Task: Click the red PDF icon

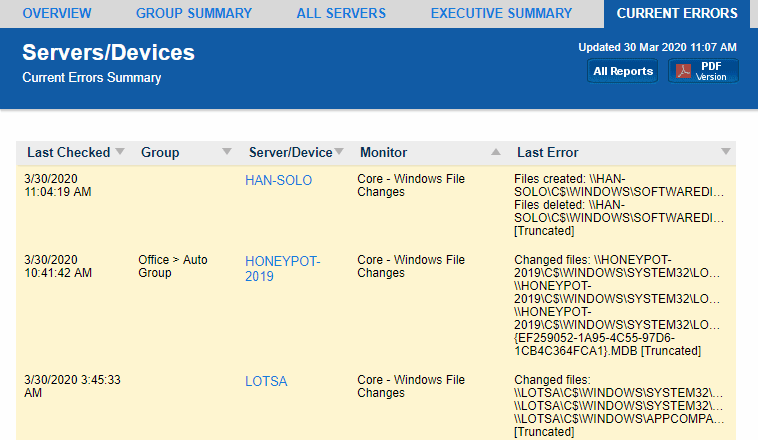Action: click(x=685, y=71)
